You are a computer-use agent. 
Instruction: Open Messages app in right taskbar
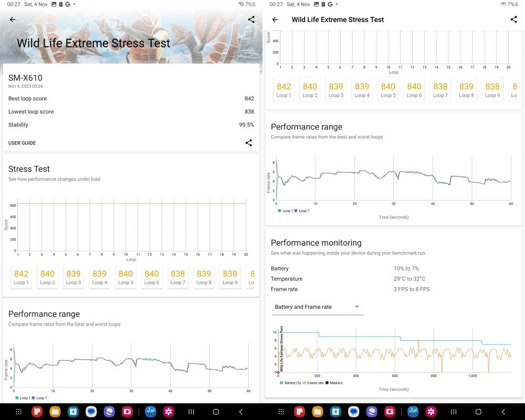click(353, 412)
